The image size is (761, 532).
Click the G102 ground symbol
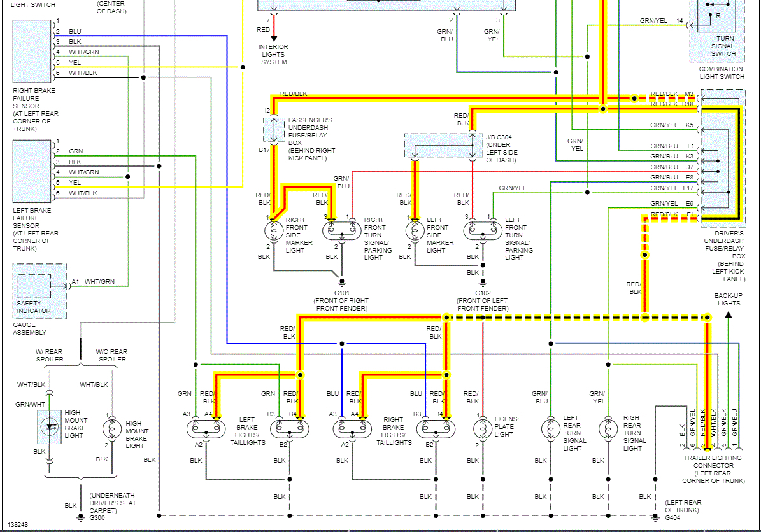pyautogui.click(x=483, y=282)
